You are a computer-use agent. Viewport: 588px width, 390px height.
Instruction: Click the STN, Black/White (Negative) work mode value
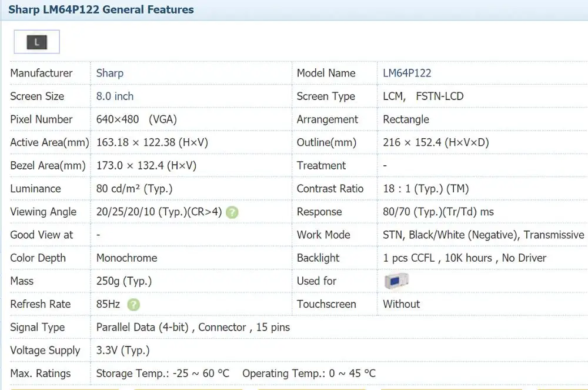[483, 235]
